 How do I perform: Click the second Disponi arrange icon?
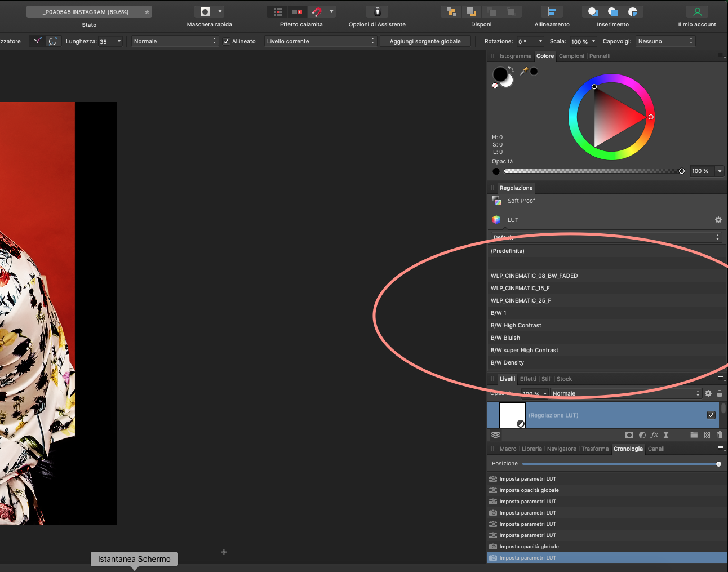[472, 12]
